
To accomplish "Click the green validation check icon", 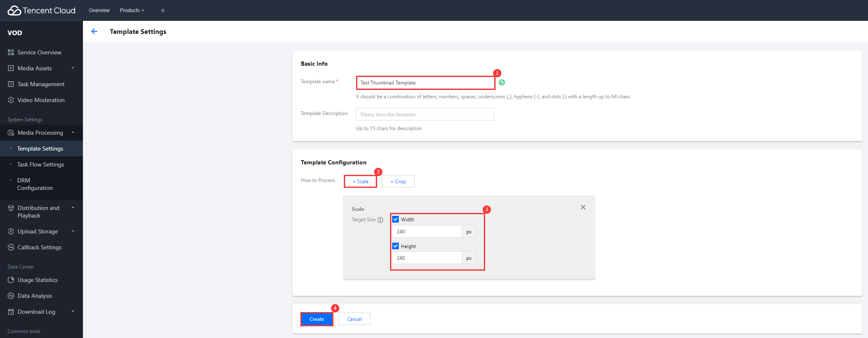I will (x=502, y=82).
